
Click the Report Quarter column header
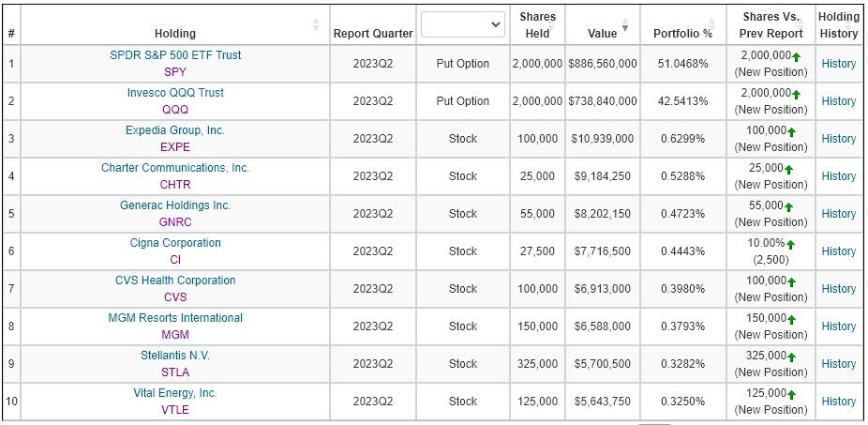point(373,34)
